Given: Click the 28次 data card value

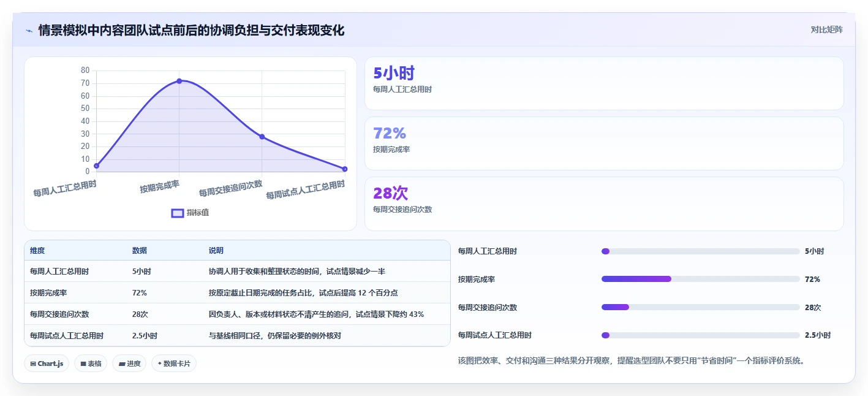Looking at the screenshot, I should [391, 193].
